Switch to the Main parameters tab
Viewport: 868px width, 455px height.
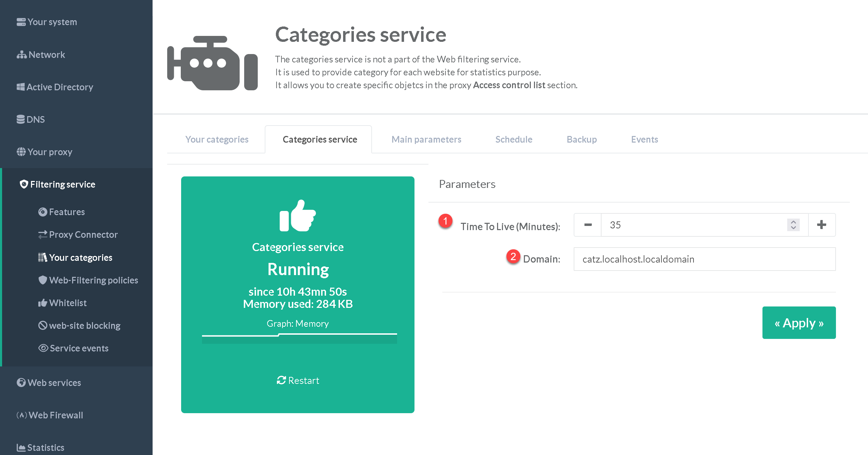pyautogui.click(x=426, y=139)
